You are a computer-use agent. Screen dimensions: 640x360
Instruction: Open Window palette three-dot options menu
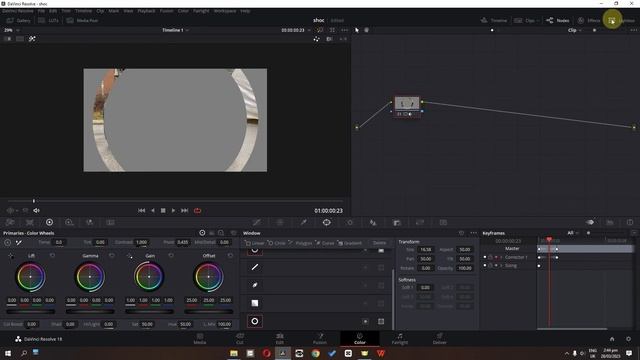click(473, 233)
